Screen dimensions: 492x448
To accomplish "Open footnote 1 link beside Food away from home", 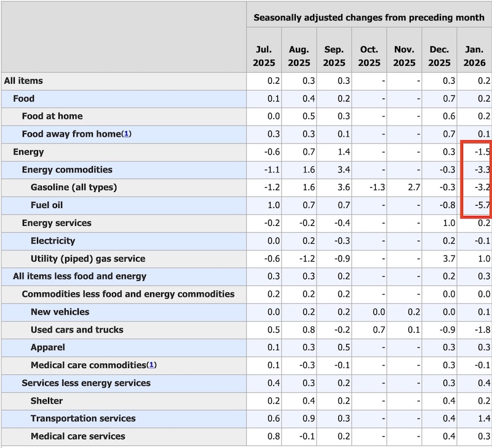I will tap(127, 134).
